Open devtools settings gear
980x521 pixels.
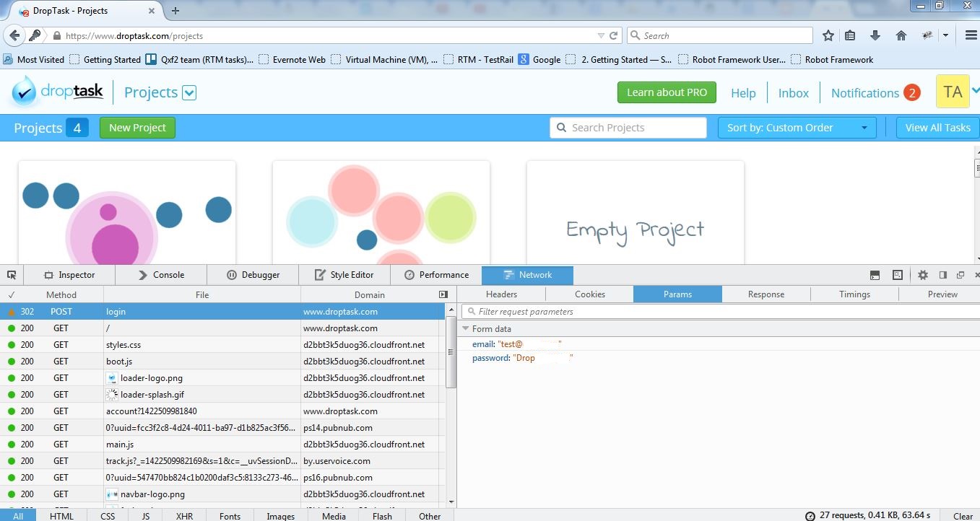point(922,275)
